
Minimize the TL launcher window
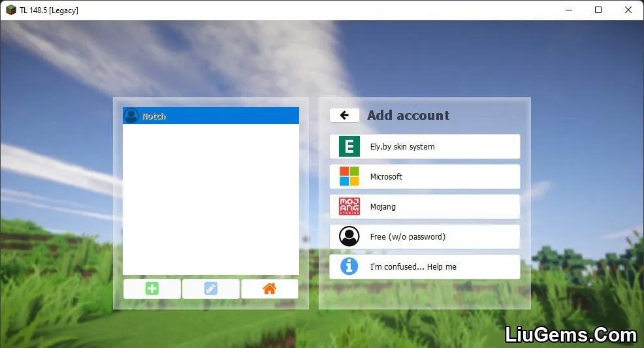pyautogui.click(x=569, y=10)
